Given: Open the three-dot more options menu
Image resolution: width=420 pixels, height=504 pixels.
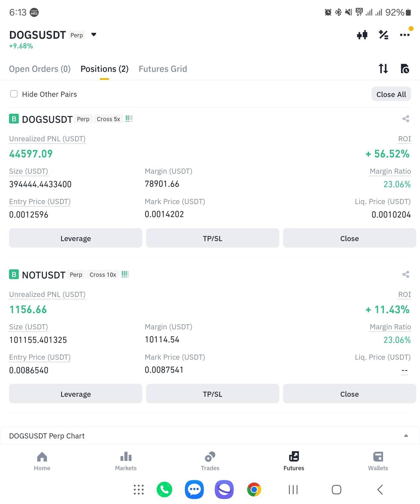Looking at the screenshot, I should pyautogui.click(x=405, y=35).
